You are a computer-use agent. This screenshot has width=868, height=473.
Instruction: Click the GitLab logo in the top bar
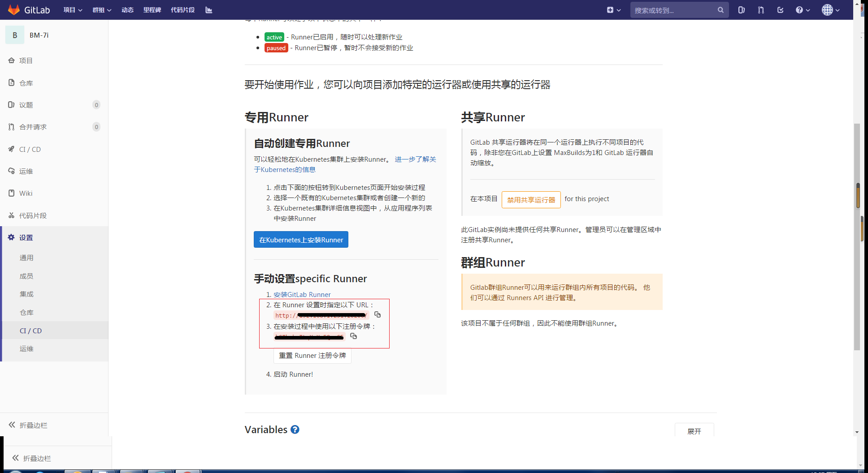coord(14,9)
